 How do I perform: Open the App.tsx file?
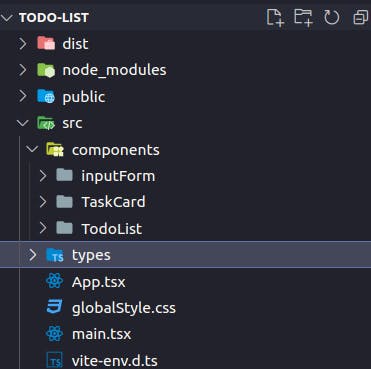98,282
